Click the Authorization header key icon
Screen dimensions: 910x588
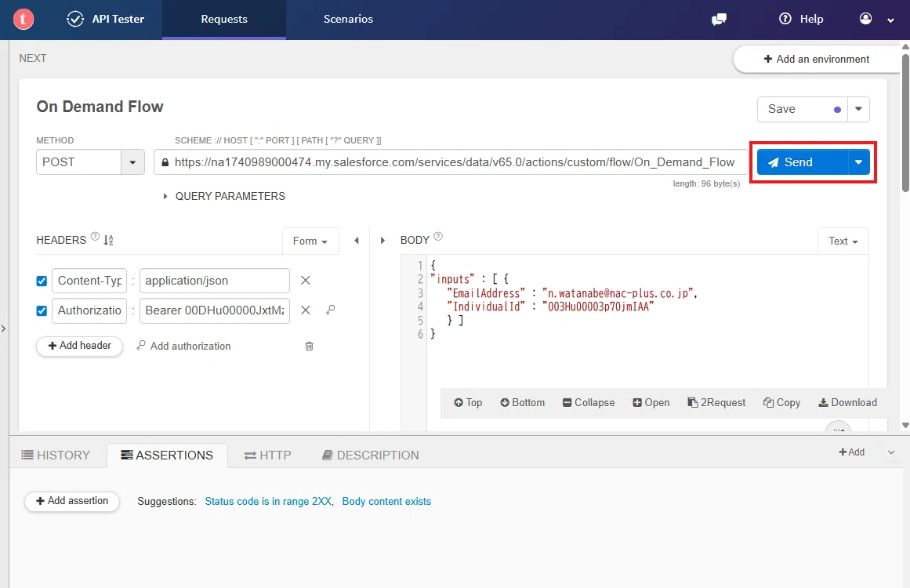pos(330,310)
